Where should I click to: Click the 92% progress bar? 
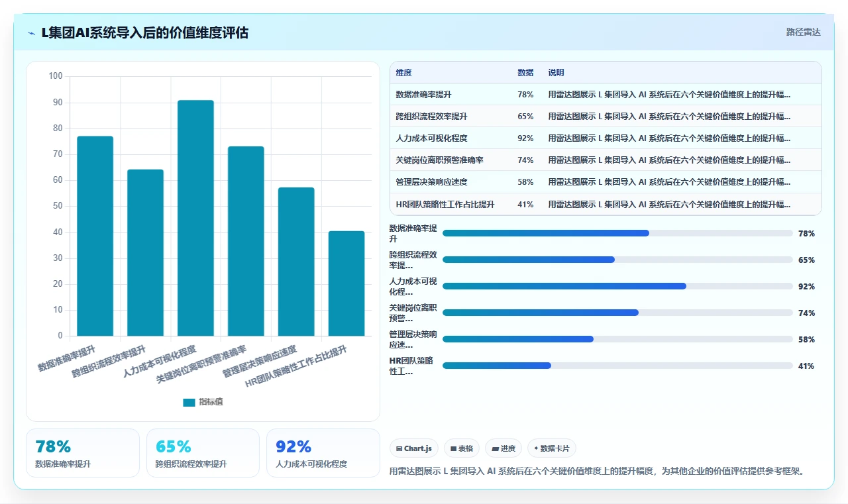(x=617, y=286)
